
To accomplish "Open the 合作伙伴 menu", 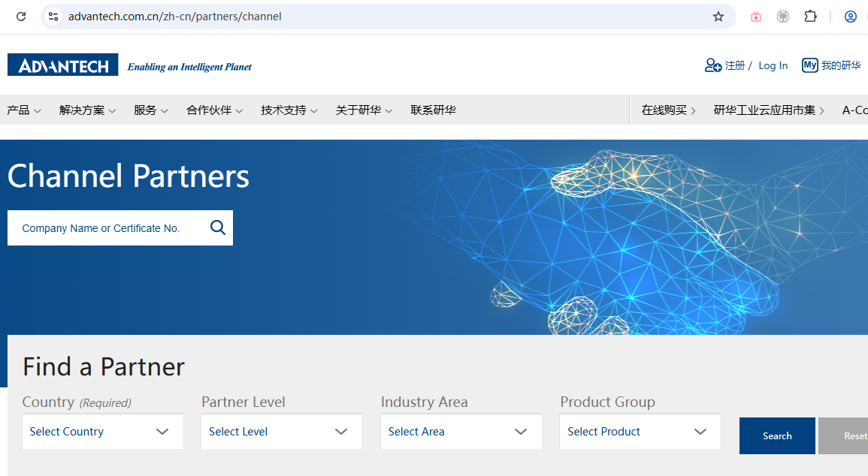I will (x=214, y=110).
